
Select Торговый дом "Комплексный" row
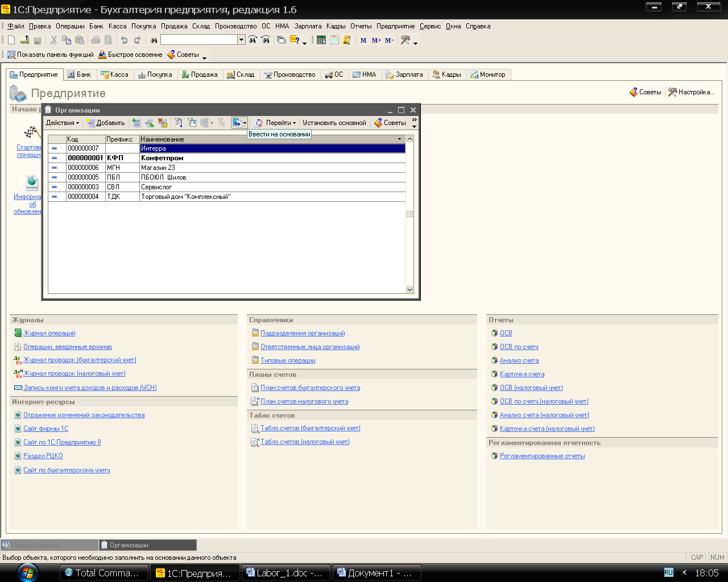[x=227, y=197]
